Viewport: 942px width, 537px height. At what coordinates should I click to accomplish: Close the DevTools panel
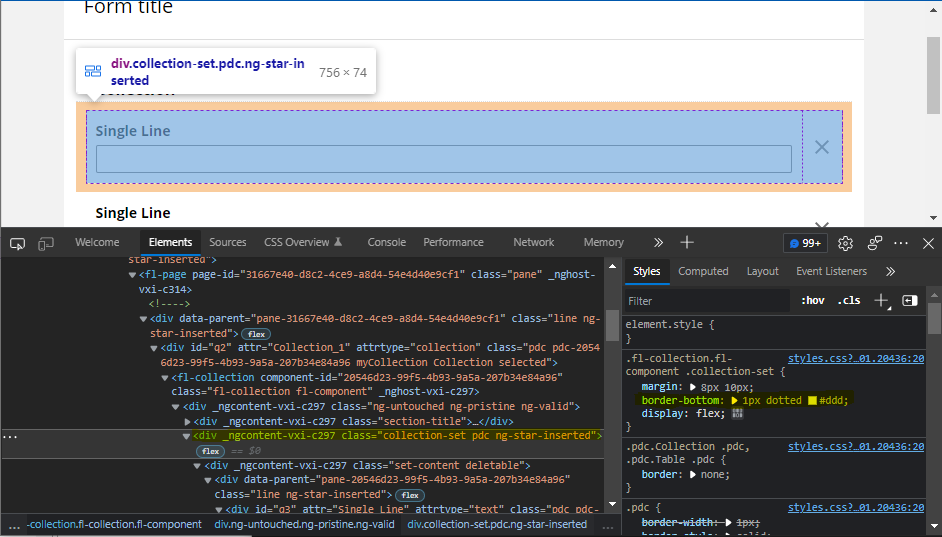point(928,243)
